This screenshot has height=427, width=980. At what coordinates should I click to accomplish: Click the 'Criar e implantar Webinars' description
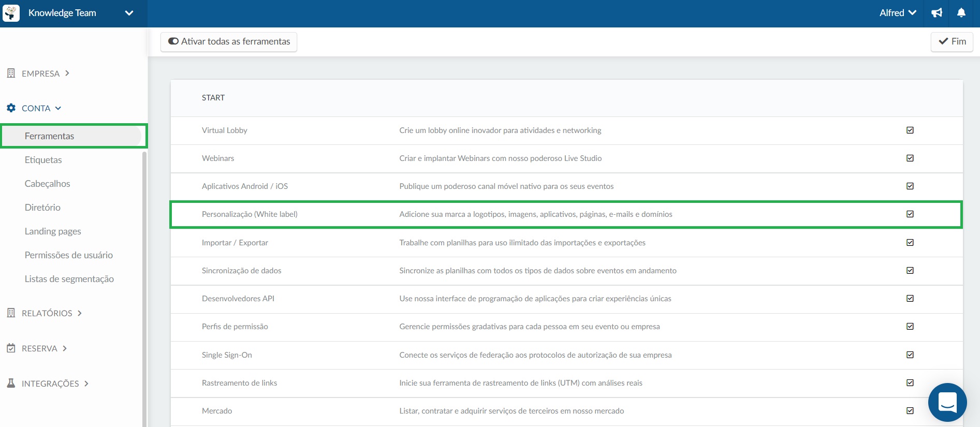pos(501,158)
